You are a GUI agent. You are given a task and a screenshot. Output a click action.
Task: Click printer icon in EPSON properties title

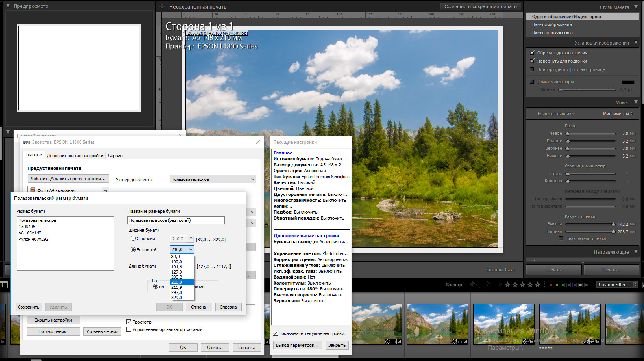[x=26, y=142]
